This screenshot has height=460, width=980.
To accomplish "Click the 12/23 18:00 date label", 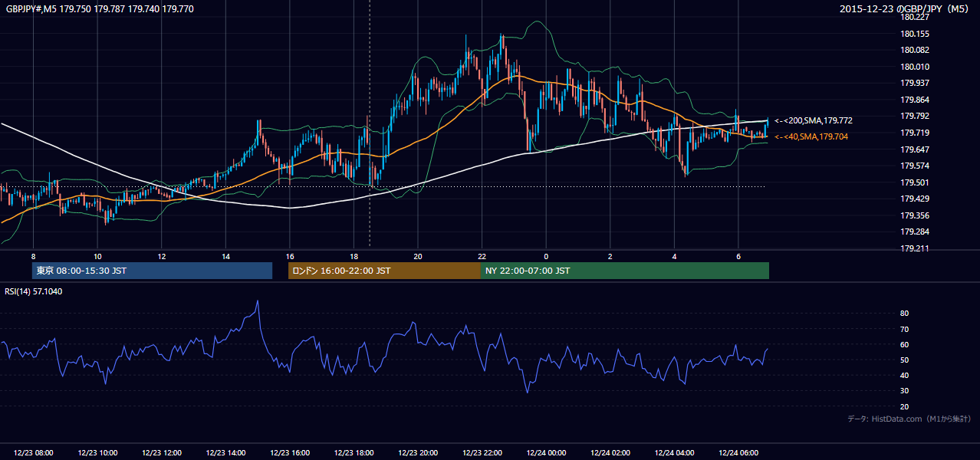I will [354, 453].
